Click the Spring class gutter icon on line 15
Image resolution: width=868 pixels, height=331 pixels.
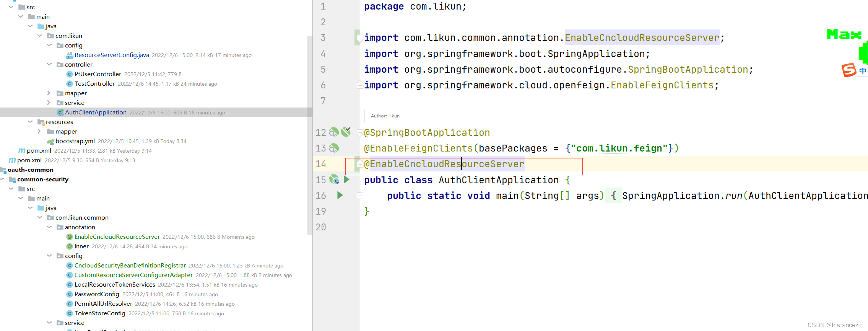click(x=334, y=179)
